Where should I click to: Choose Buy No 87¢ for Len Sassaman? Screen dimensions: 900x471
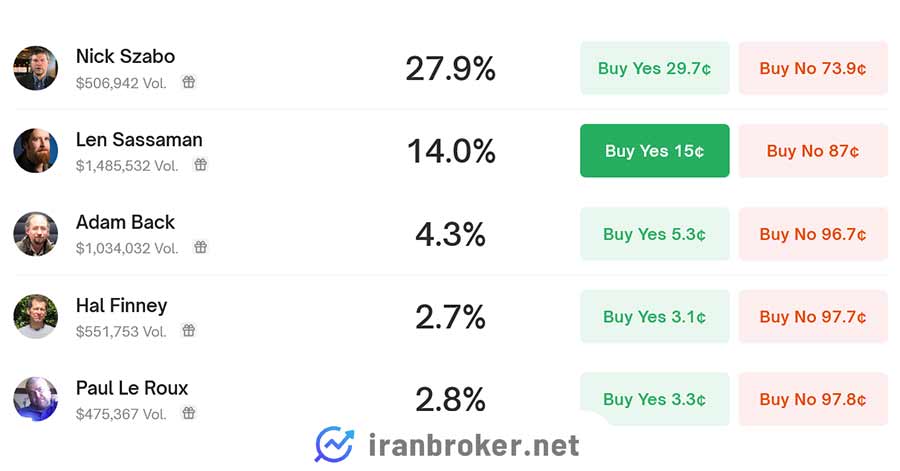[813, 151]
